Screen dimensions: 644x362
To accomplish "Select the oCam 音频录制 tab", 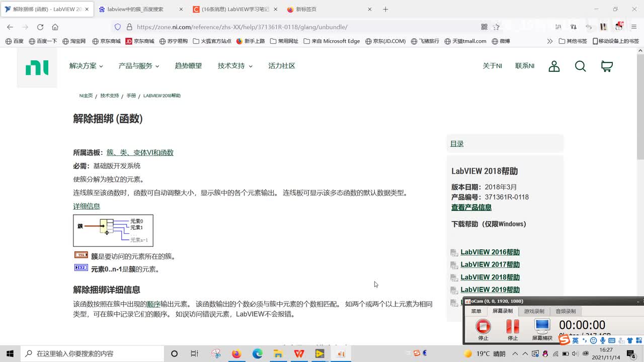I will click(x=566, y=311).
